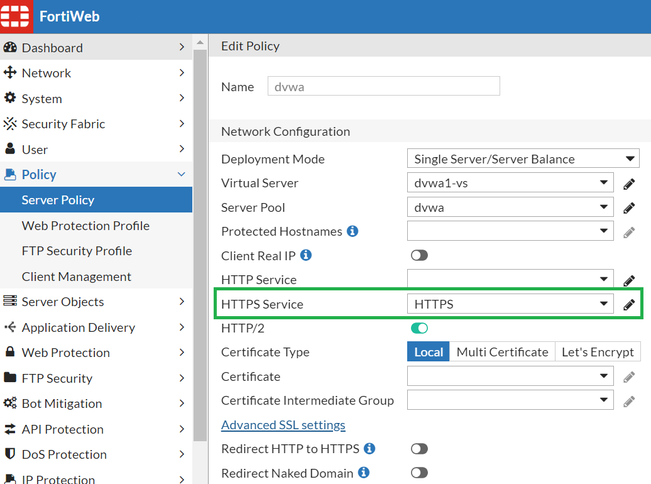Screen dimensions: 651x484
Task: Turn on Redirect HTTP to HTTPS toggle
Action: point(418,450)
